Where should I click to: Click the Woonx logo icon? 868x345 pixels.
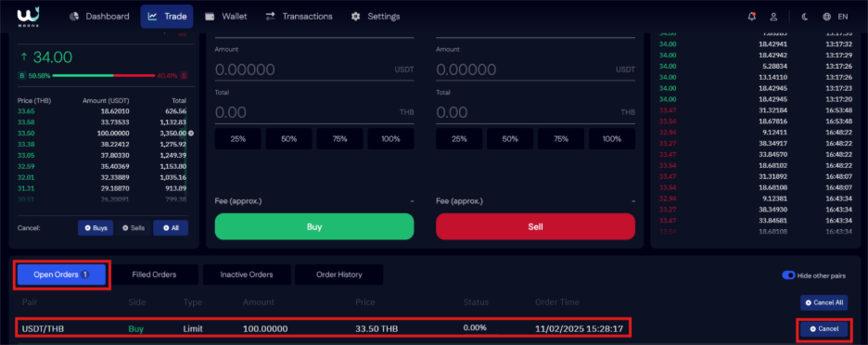coord(27,16)
